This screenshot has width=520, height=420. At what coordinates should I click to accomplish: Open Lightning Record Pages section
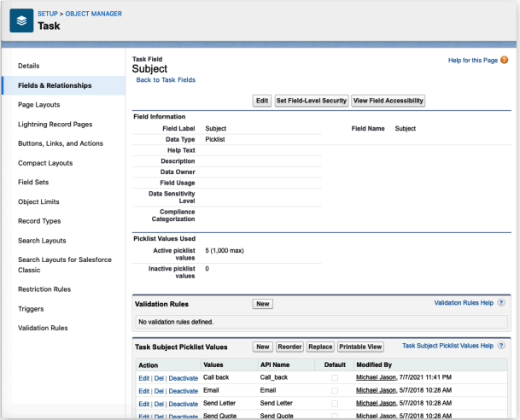point(55,125)
